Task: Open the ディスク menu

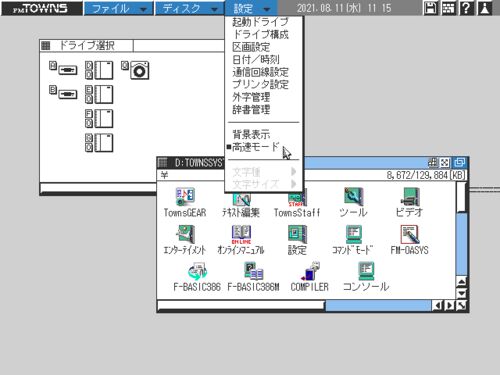Action: click(x=189, y=8)
